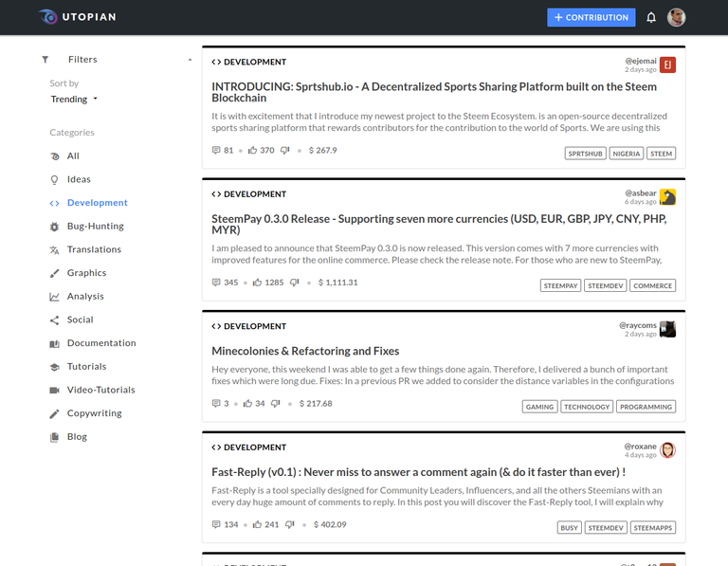Click the $ 267.9 payout value
728x566 pixels.
(x=322, y=150)
